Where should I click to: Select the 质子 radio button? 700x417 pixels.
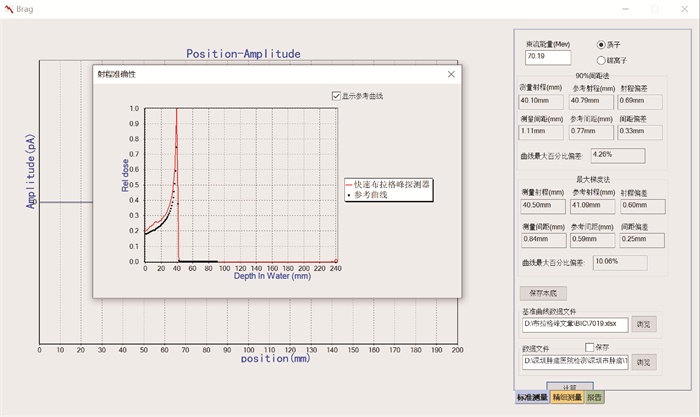[601, 45]
